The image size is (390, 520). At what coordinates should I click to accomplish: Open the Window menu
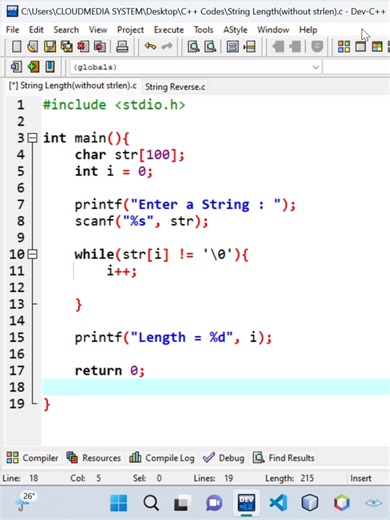point(273,30)
